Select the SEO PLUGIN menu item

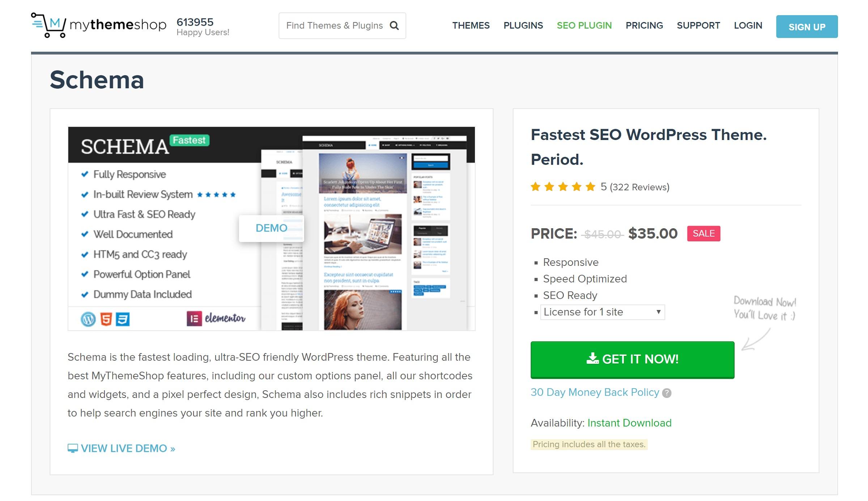pos(584,26)
